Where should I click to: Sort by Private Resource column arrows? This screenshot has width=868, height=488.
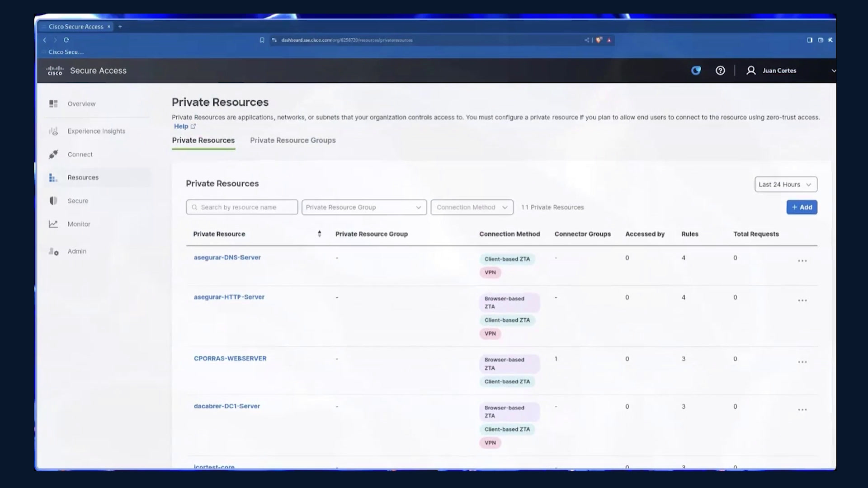click(320, 234)
